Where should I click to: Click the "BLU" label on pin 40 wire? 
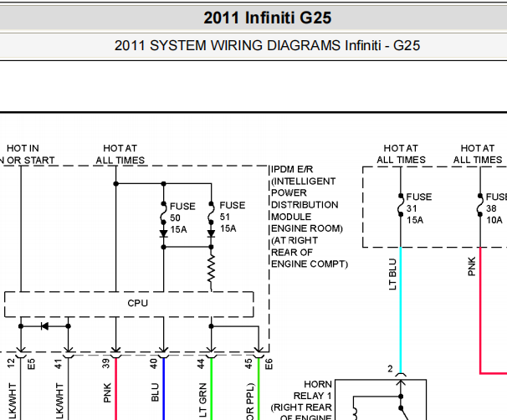155,392
